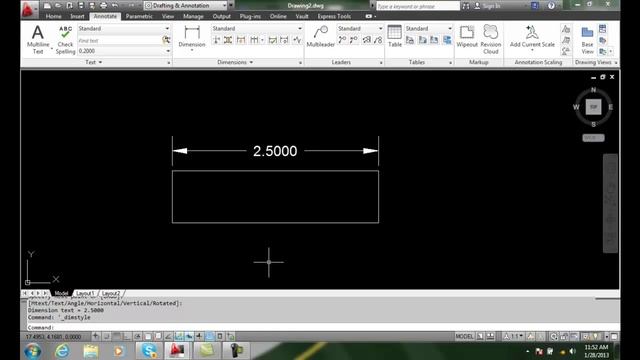Click the system clock 11:52 AM
The height and width of the screenshot is (360, 640).
[x=596, y=347]
